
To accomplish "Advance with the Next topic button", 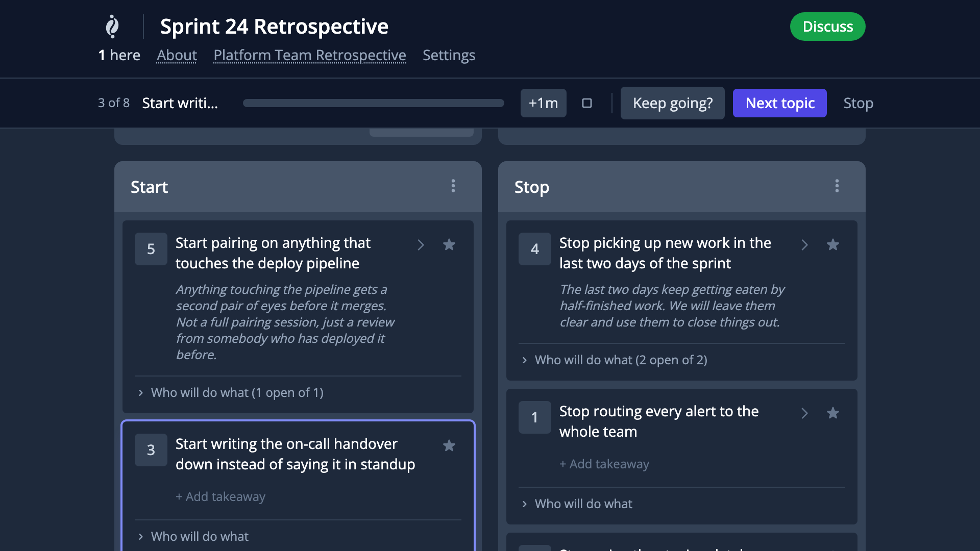I will 780,103.
